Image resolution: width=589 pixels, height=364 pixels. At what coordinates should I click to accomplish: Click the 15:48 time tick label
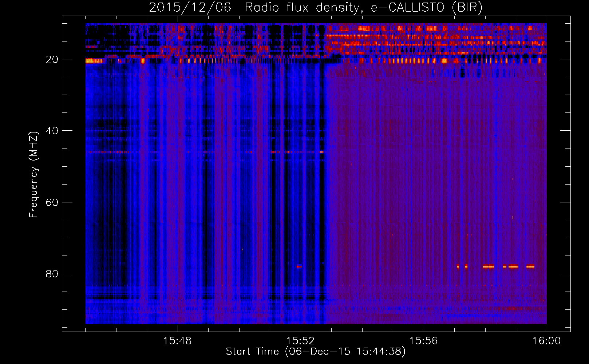point(177,341)
